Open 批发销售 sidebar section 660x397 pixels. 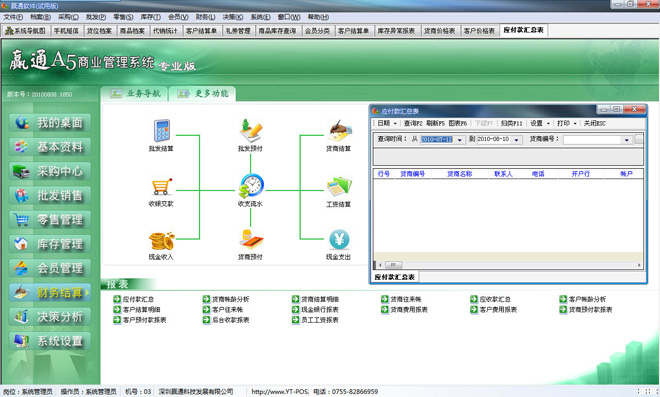[x=50, y=195]
